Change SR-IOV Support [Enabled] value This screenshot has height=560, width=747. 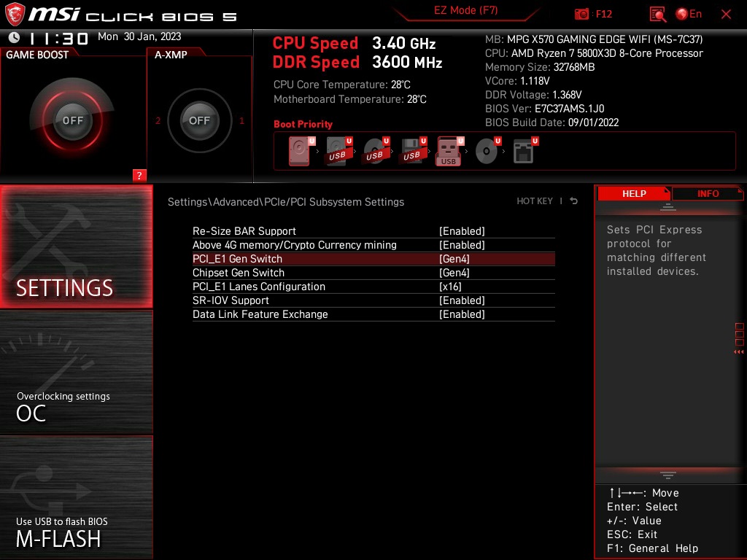pos(462,300)
